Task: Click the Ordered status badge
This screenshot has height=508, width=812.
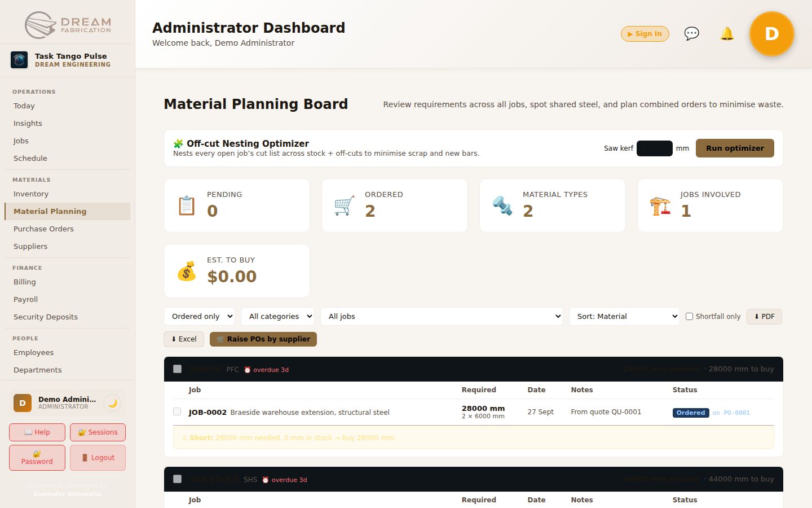Action: 691,413
